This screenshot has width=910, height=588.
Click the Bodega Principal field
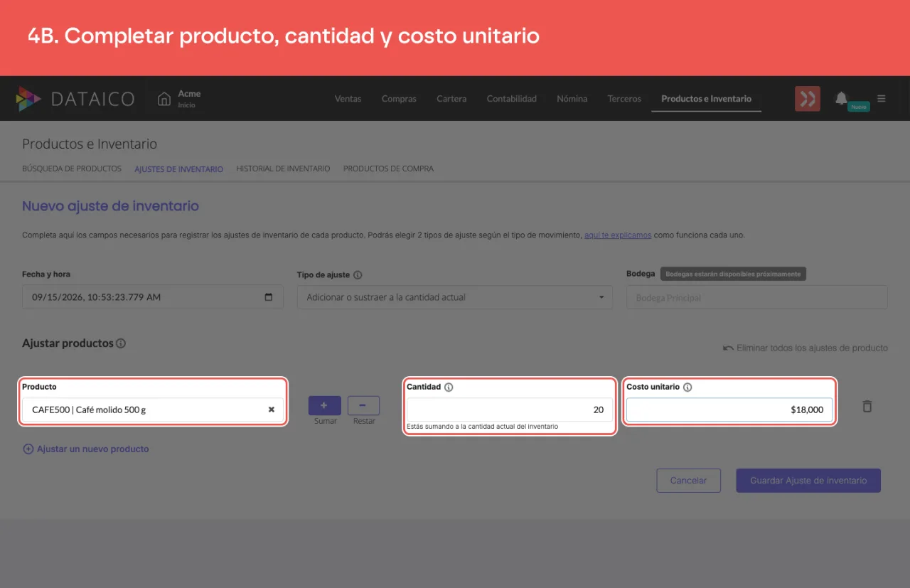point(757,297)
